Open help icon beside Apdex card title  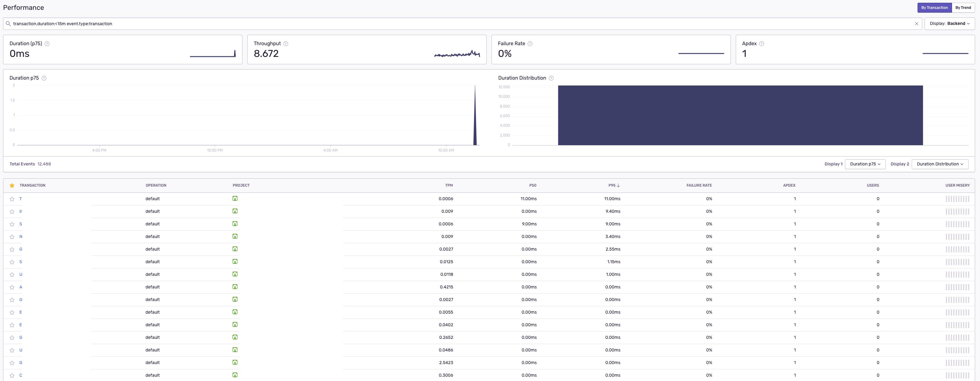click(762, 44)
